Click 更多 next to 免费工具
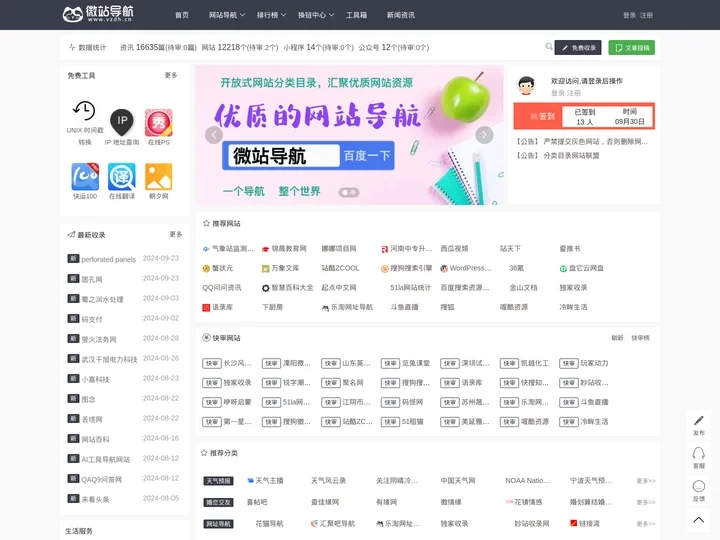This screenshot has height=540, width=720. point(171,75)
